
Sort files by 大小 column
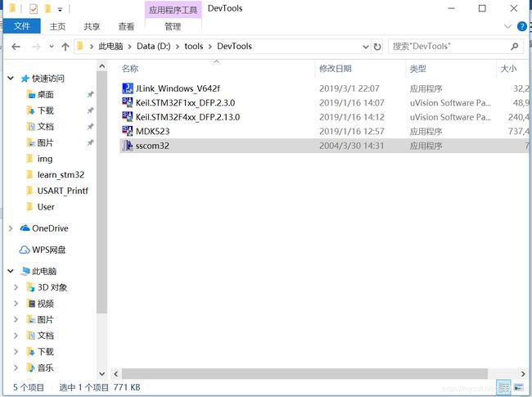click(x=508, y=69)
